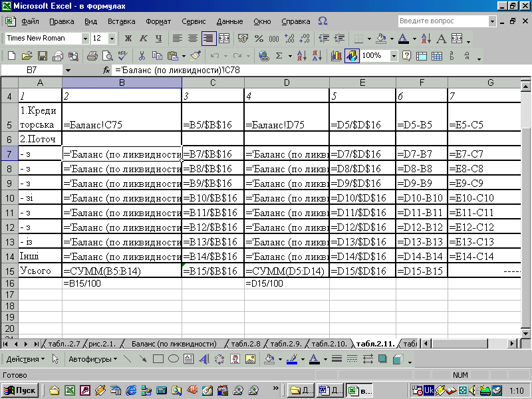Switch to Баланс (по ликвидности) sheet
532x399 pixels.
pos(174,344)
